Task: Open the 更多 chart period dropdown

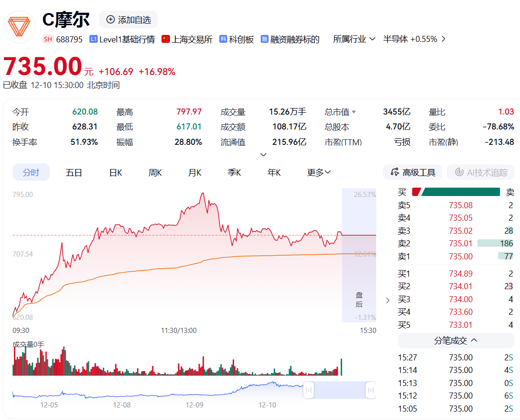Action: coord(319,172)
